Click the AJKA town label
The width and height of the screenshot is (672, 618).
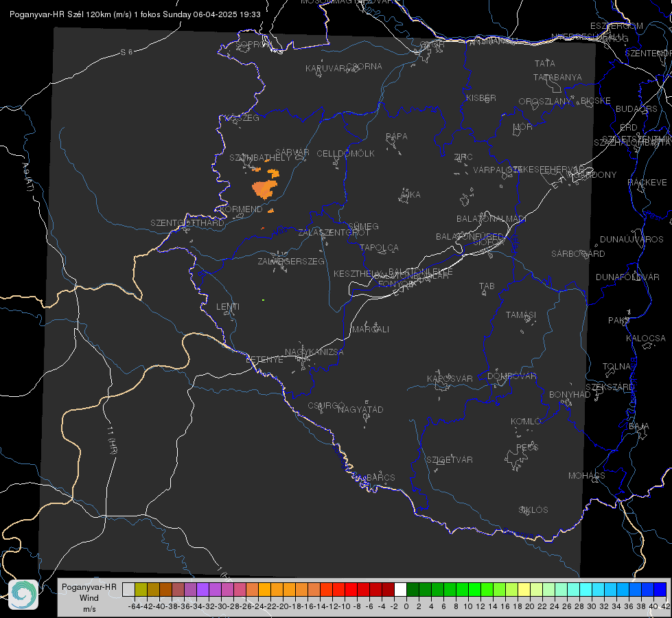point(410,195)
